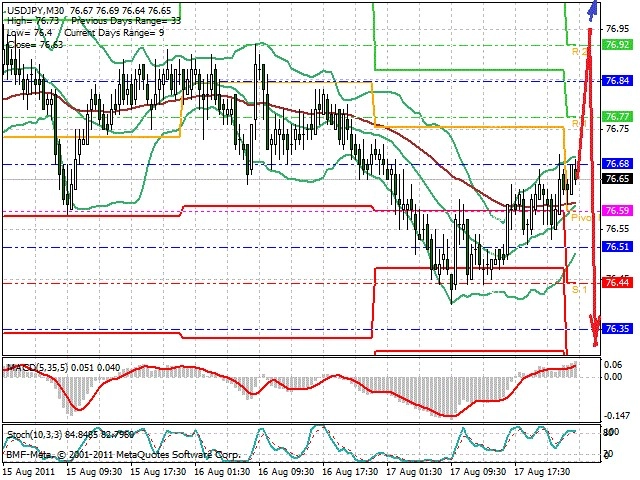640x480 pixels.
Task: Select the blue 76.84 price tag
Action: tap(617, 80)
